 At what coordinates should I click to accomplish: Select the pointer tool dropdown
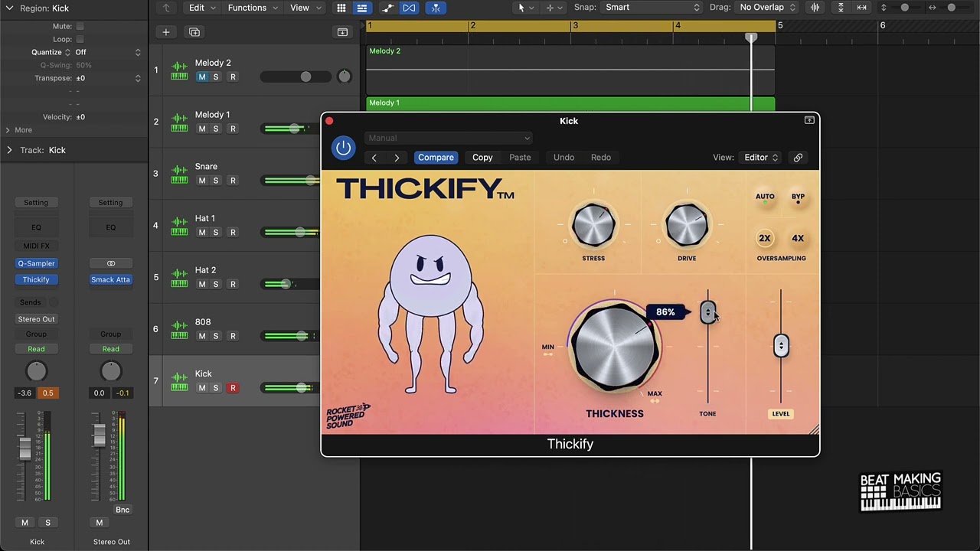point(526,8)
